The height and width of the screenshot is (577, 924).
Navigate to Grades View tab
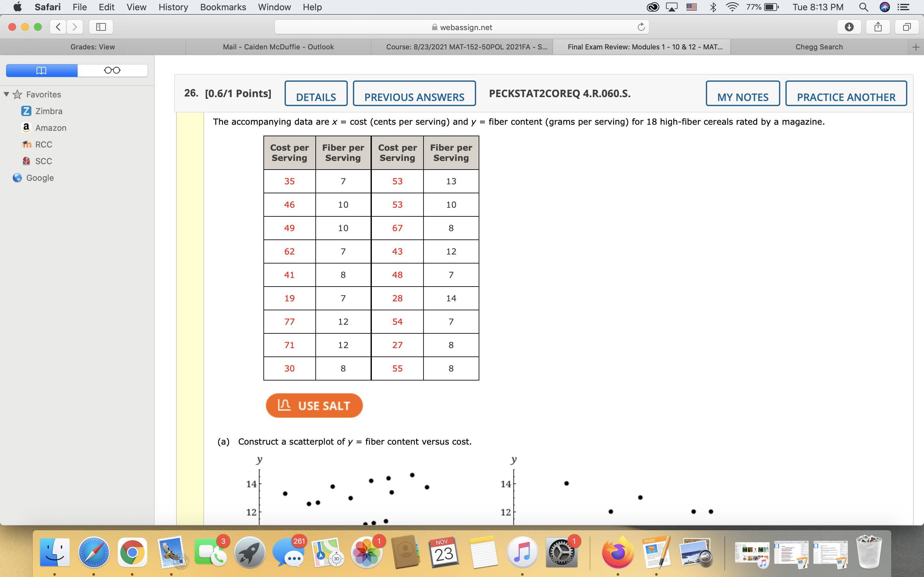pyautogui.click(x=92, y=46)
